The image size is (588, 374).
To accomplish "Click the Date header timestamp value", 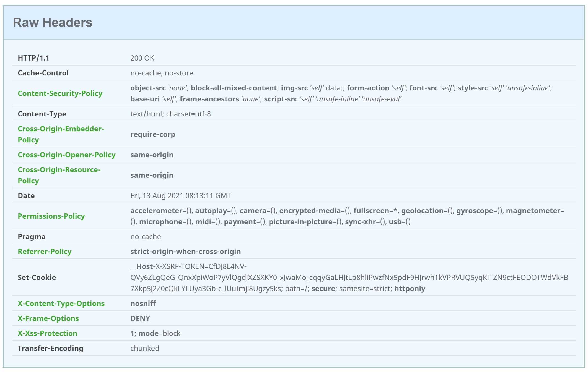I will pos(180,196).
